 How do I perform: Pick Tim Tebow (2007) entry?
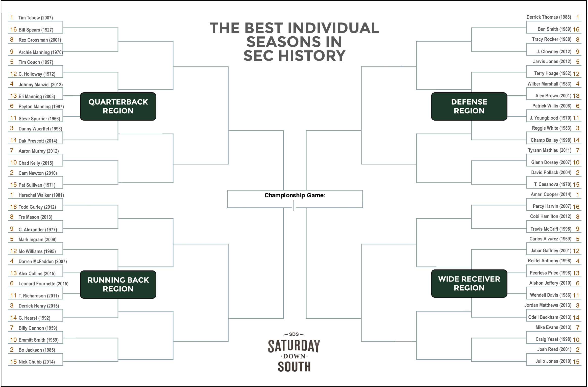36,18
